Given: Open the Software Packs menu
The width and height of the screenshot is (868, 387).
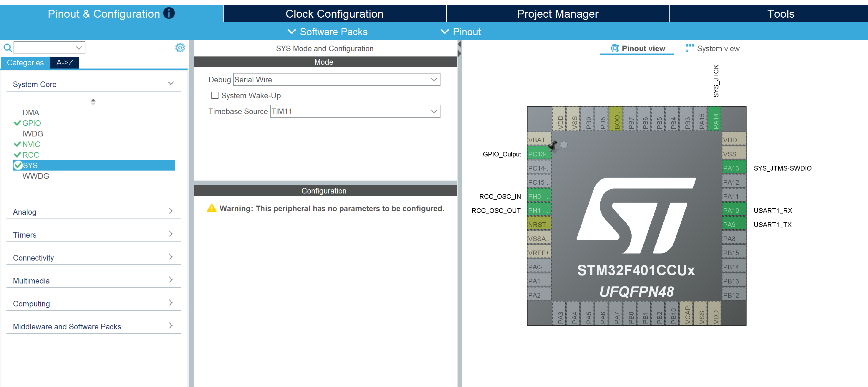Looking at the screenshot, I should [x=327, y=32].
